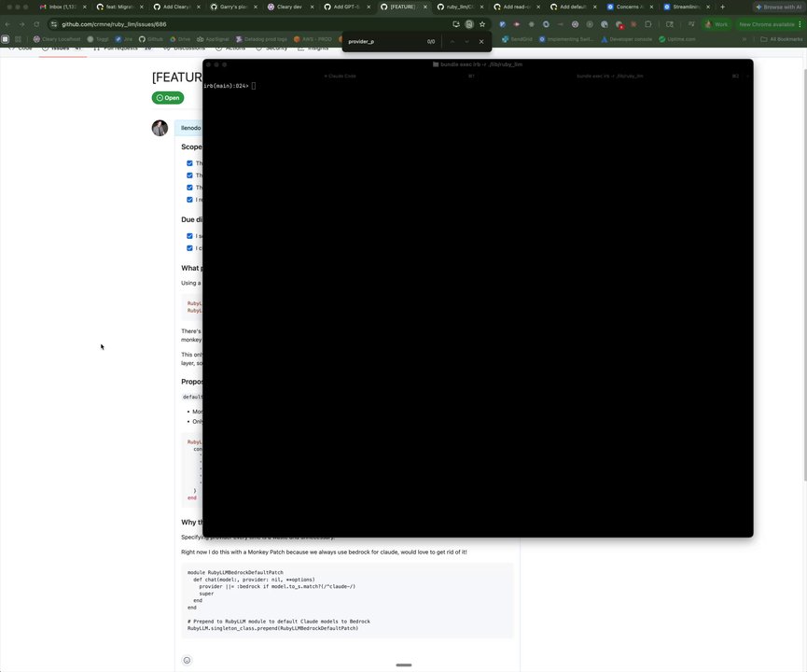View site information beside the URL
The image size is (807, 672).
click(53, 24)
